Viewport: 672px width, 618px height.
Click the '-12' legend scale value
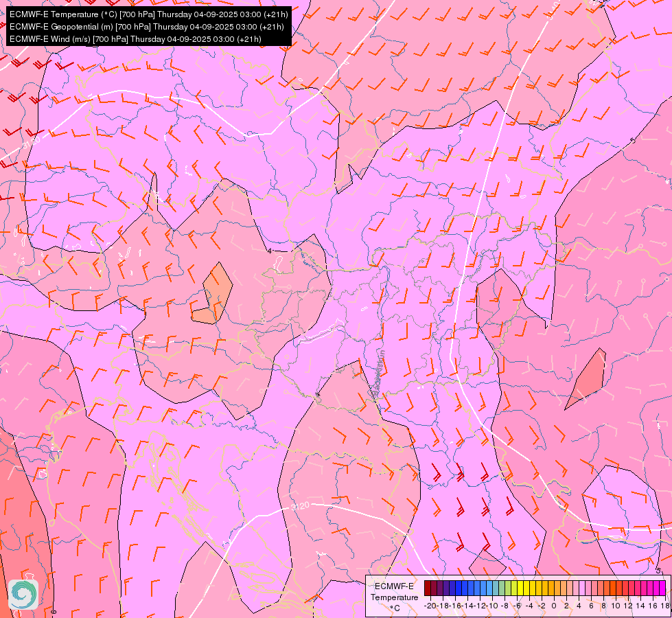click(x=480, y=606)
